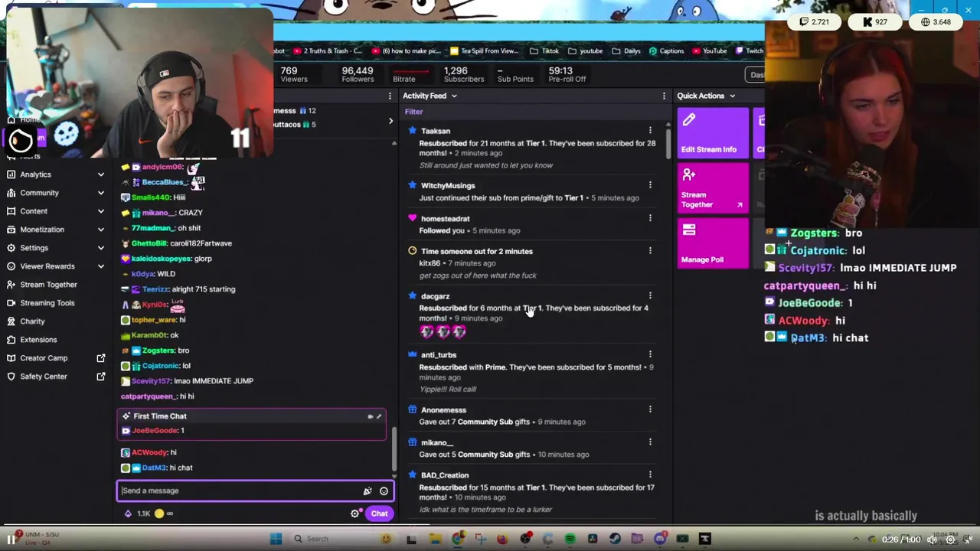Open the Dailys bookmarks folder
The height and width of the screenshot is (551, 980).
[626, 51]
